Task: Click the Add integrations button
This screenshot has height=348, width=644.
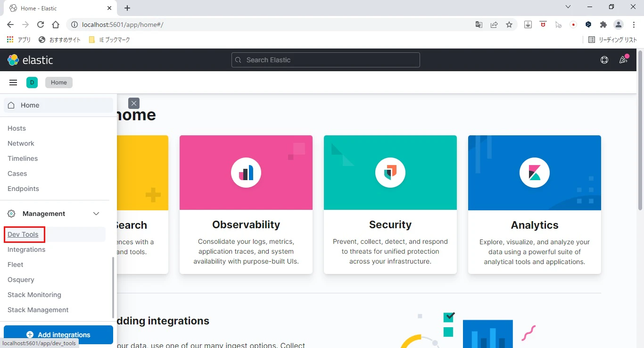Action: click(58, 335)
